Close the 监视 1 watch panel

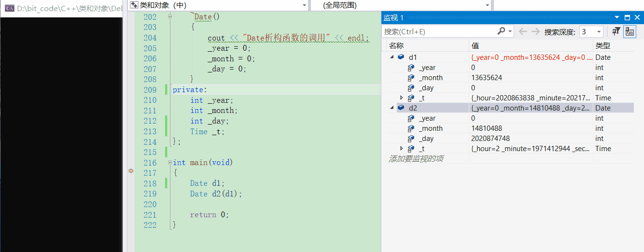click(637, 17)
